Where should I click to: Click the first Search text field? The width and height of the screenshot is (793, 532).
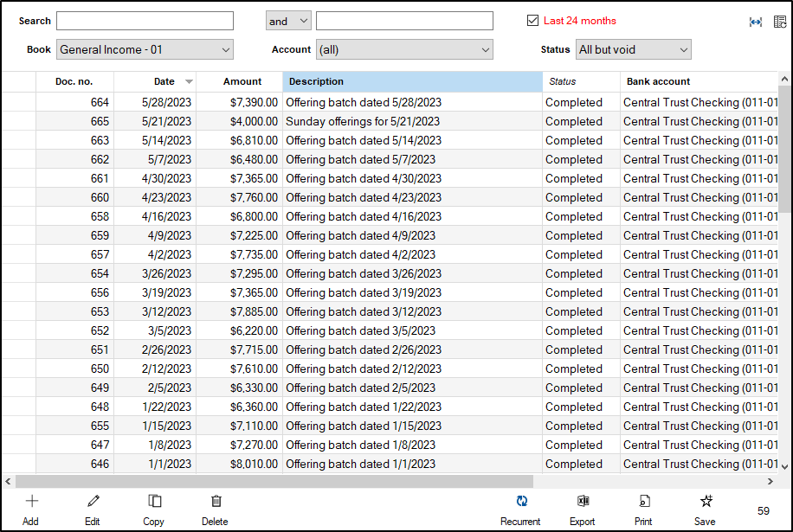[145, 21]
